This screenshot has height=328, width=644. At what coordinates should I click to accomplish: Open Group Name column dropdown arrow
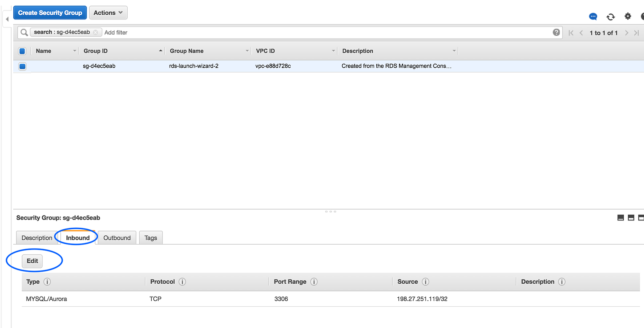pos(247,51)
